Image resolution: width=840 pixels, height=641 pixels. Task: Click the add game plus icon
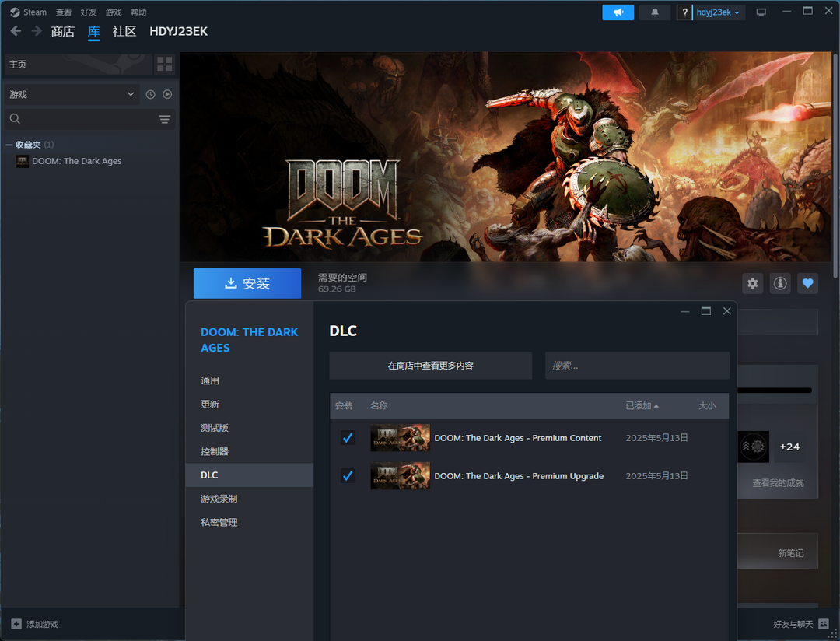tap(16, 624)
